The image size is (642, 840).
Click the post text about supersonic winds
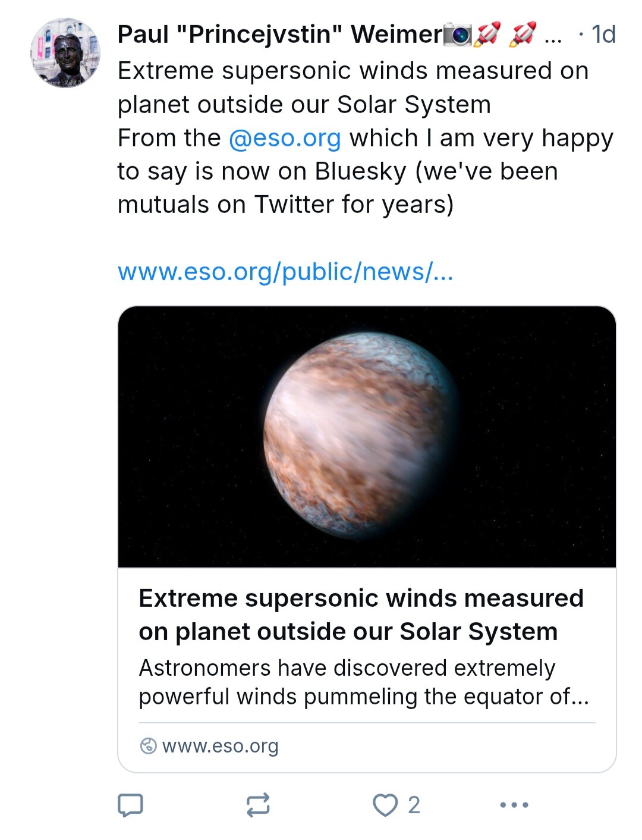pyautogui.click(x=353, y=87)
